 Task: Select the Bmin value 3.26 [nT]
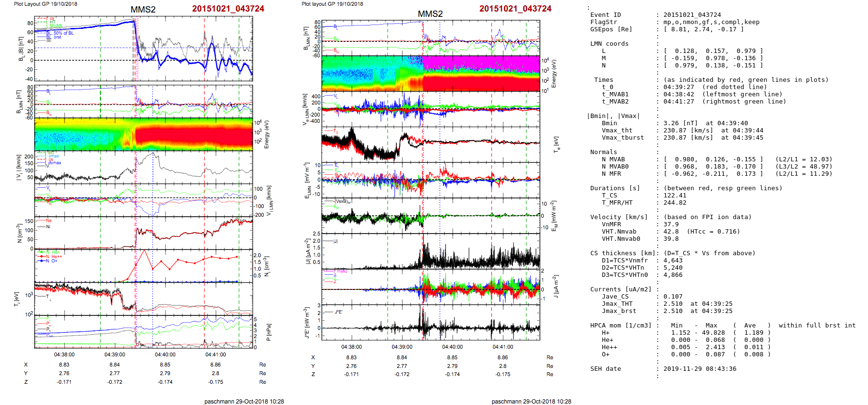click(x=681, y=123)
